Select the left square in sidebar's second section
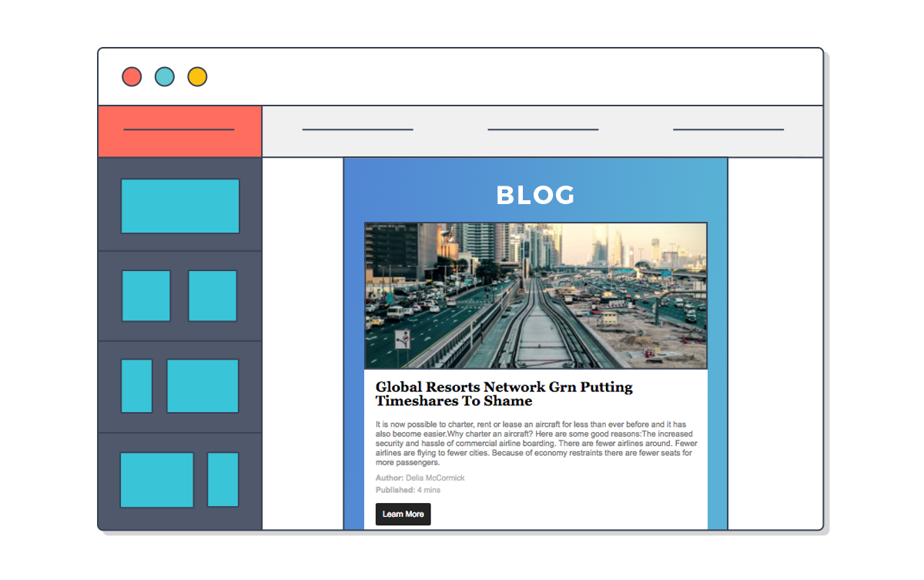This screenshot has height=580, width=924. click(x=146, y=296)
